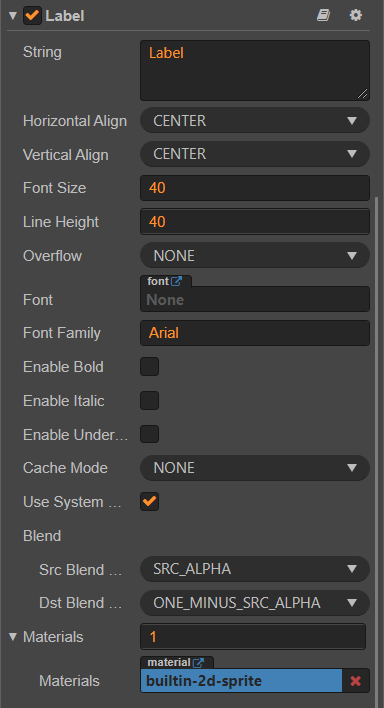The image size is (384, 708).
Task: Enable the Underline checkbox
Action: tap(150, 434)
